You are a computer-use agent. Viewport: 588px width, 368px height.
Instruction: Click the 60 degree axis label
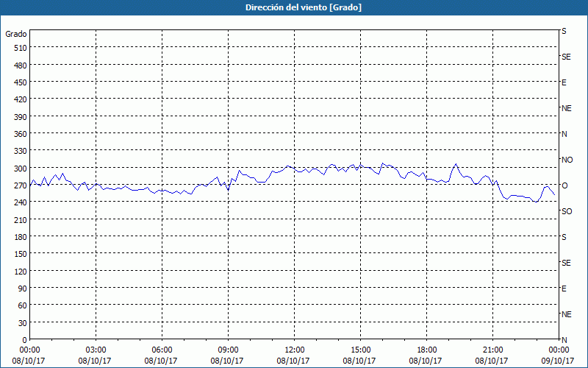[x=23, y=305]
